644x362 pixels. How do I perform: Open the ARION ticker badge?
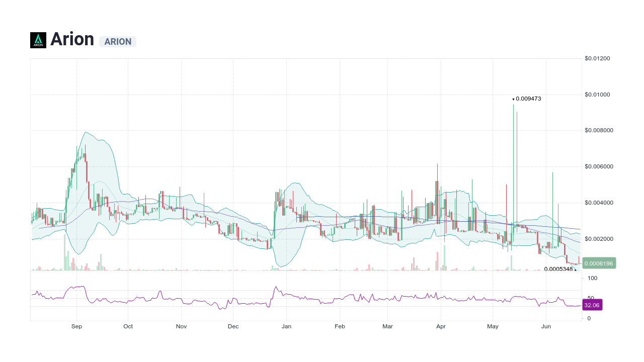click(118, 42)
